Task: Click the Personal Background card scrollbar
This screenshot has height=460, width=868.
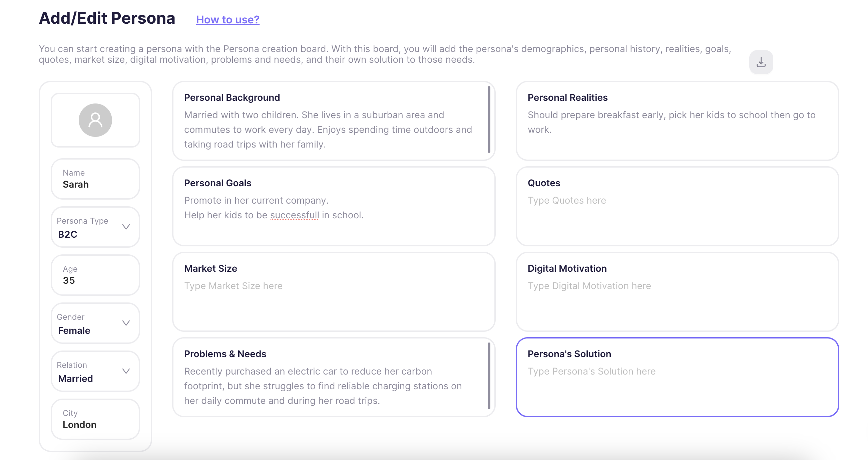Action: click(489, 120)
